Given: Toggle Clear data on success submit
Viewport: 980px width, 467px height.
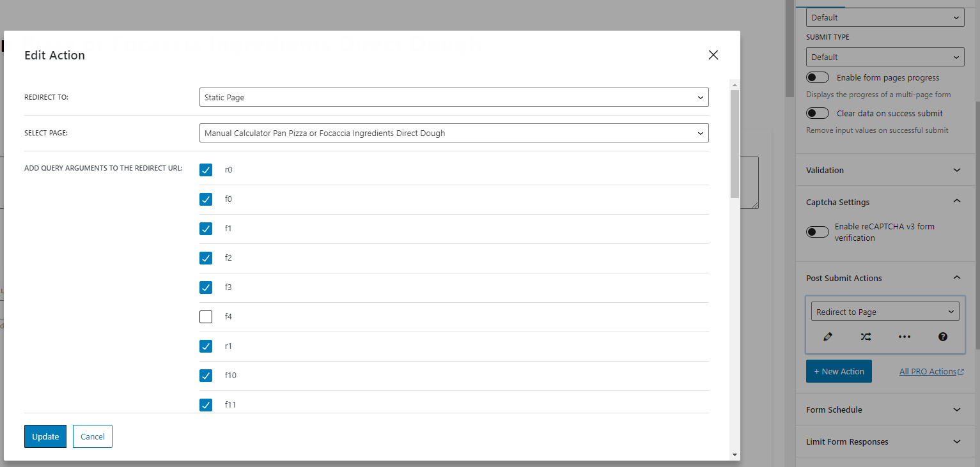Looking at the screenshot, I should (x=817, y=112).
